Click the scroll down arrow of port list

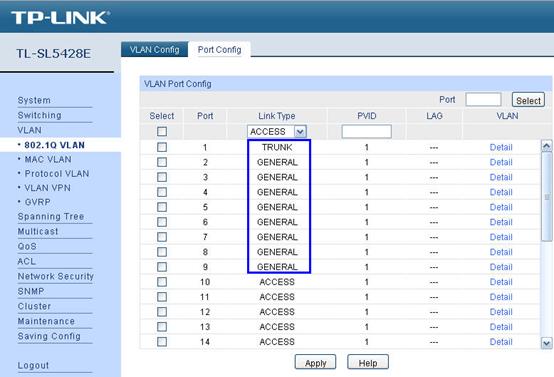tap(547, 343)
